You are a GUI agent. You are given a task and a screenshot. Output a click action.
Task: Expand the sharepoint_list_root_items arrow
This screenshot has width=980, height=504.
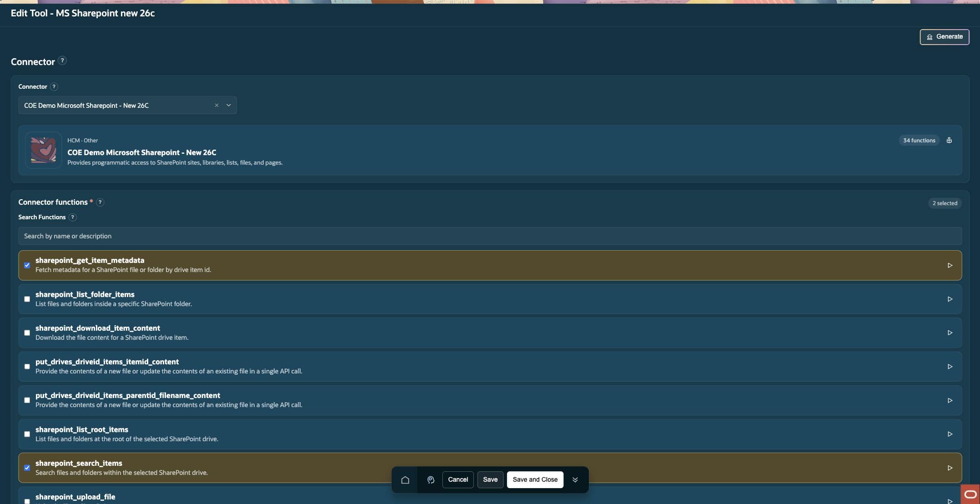[950, 434]
